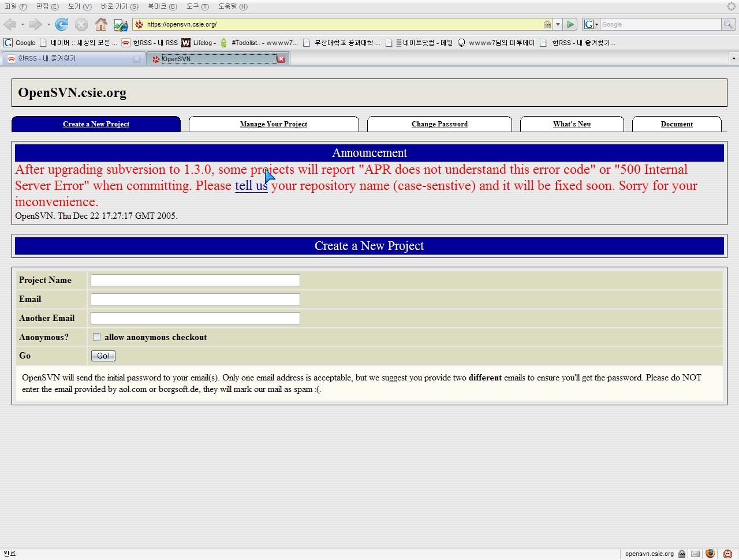Click into the Project Name field

[x=195, y=280]
